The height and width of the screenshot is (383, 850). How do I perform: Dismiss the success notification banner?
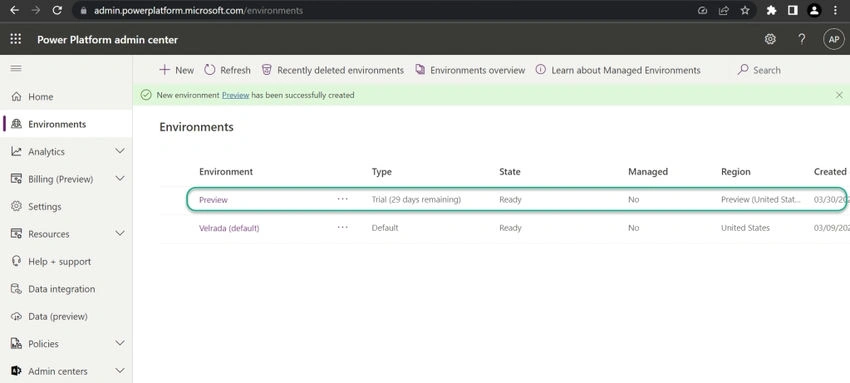[839, 95]
